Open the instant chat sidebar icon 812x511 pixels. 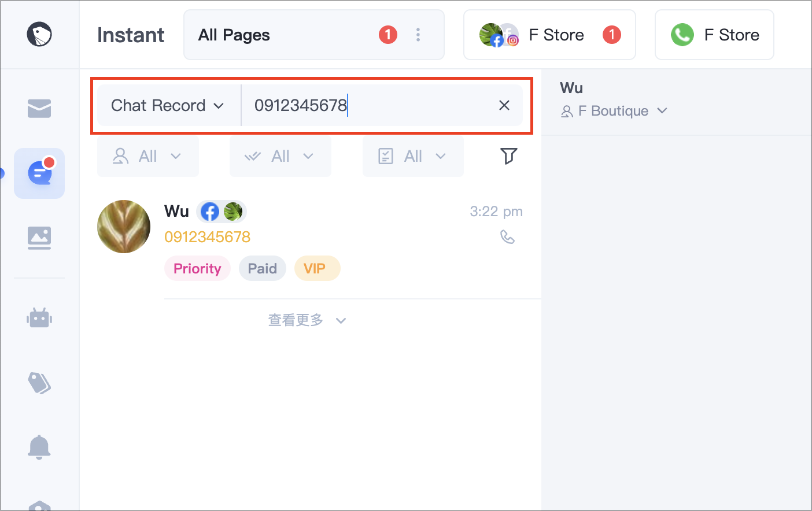(x=39, y=173)
